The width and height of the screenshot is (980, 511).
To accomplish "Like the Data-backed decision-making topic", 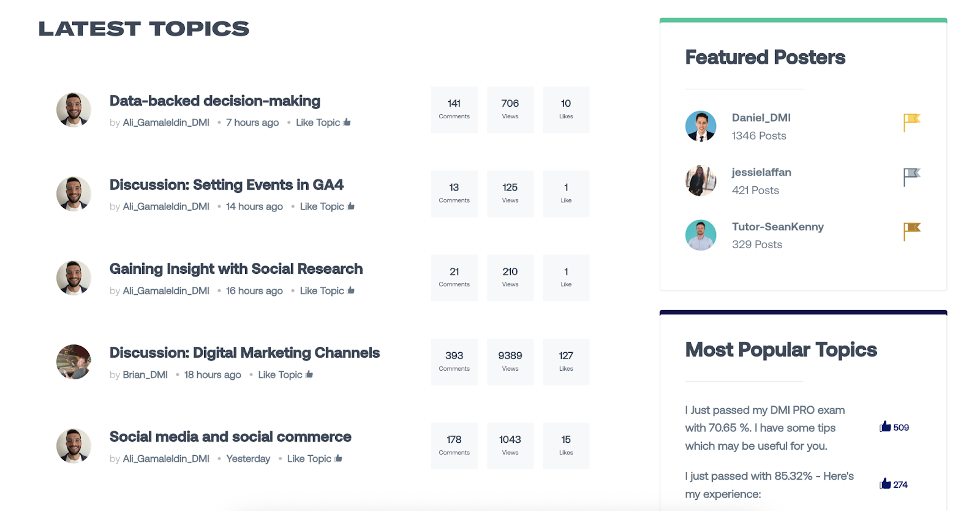I will (347, 122).
